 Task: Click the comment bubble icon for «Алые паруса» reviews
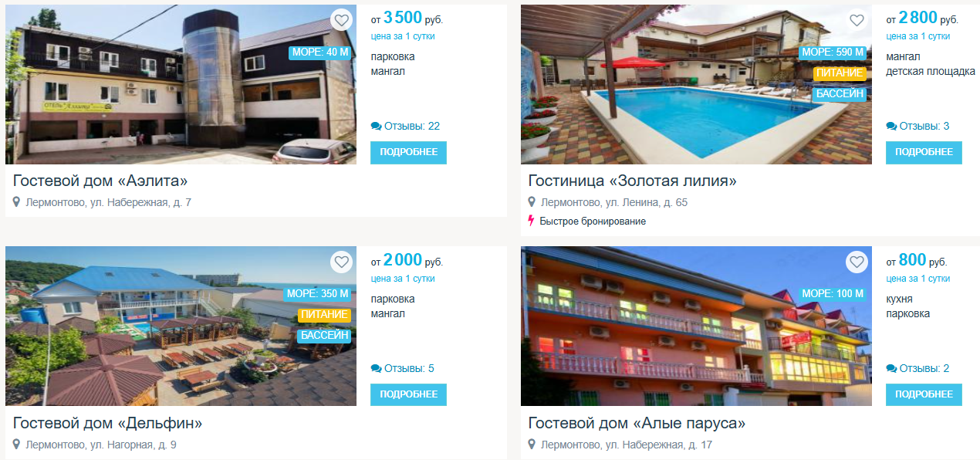[891, 369]
